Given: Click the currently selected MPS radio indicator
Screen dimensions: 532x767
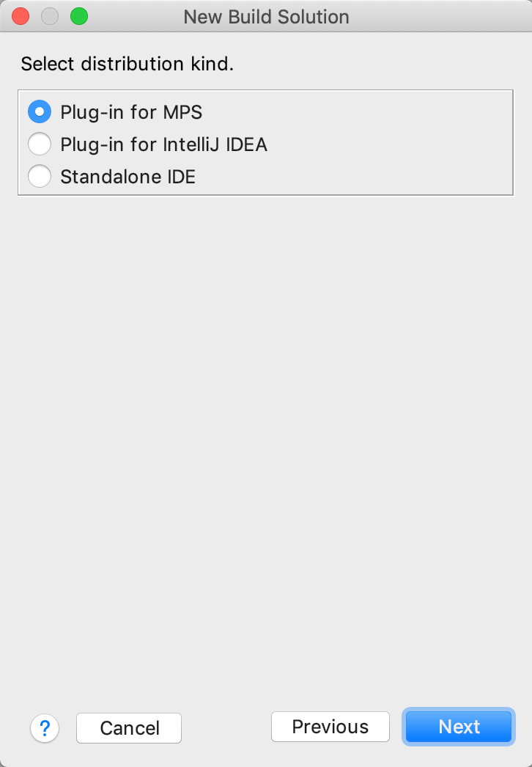Looking at the screenshot, I should tap(40, 111).
